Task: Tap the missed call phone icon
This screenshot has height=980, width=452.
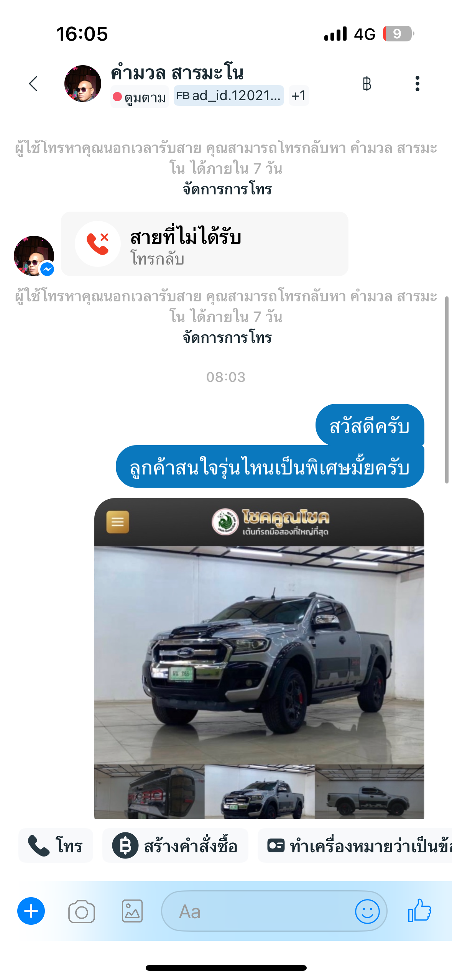Action: [x=98, y=244]
